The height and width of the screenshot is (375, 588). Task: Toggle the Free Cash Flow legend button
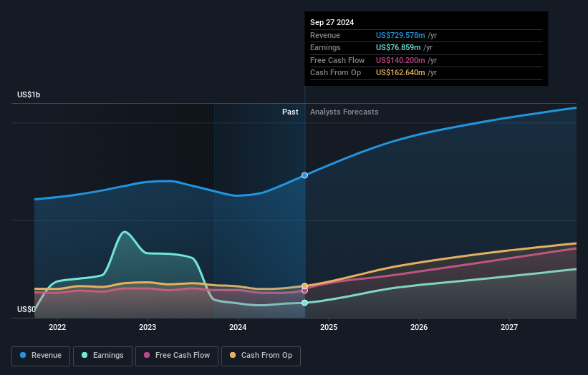(x=177, y=356)
